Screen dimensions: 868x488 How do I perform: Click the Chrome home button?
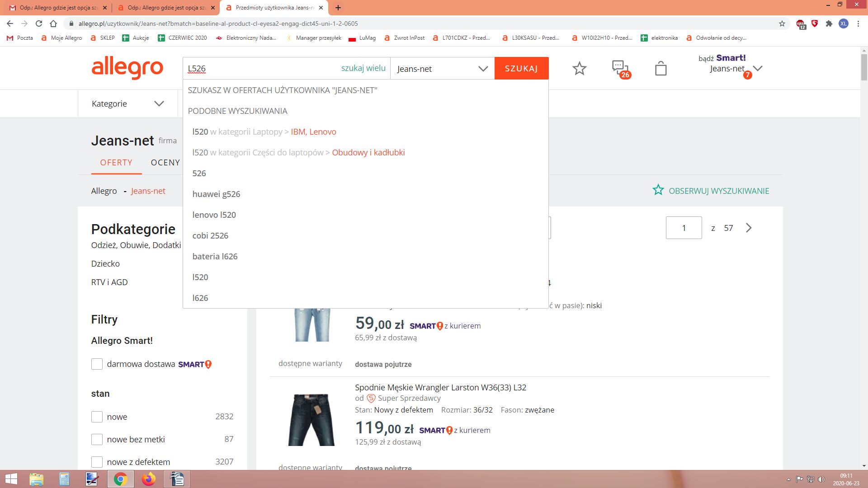[x=53, y=23]
